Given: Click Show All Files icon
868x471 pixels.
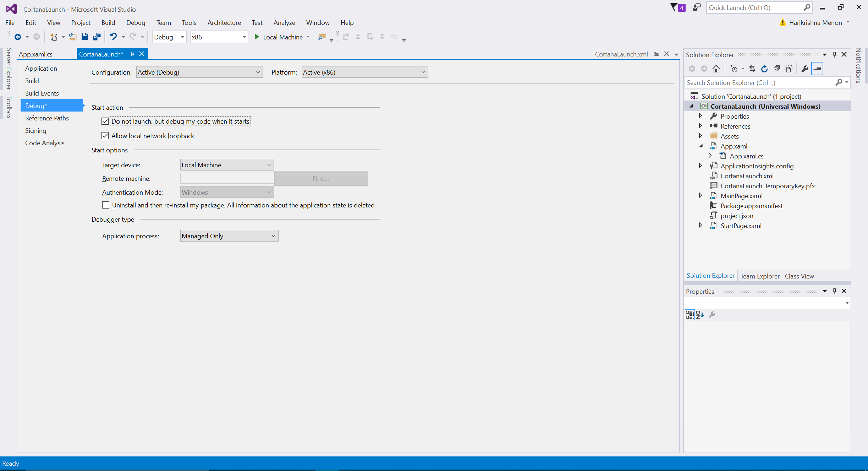Looking at the screenshot, I should click(x=789, y=69).
